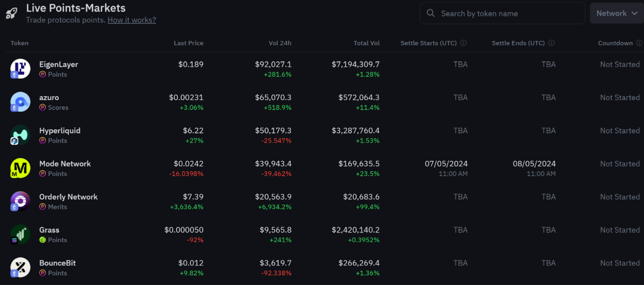Click Mode Network total volume $169,635.5
The image size is (644, 285).
click(x=359, y=164)
